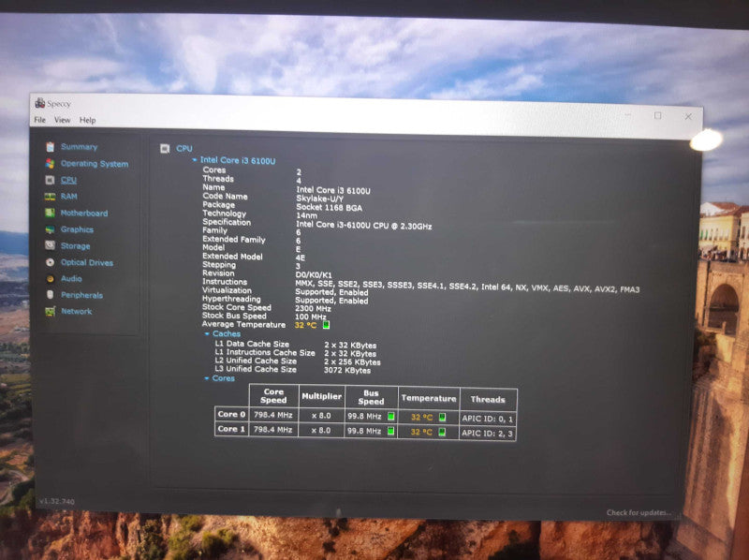Image resolution: width=749 pixels, height=560 pixels.
Task: Open the Graphics section
Action: (77, 229)
